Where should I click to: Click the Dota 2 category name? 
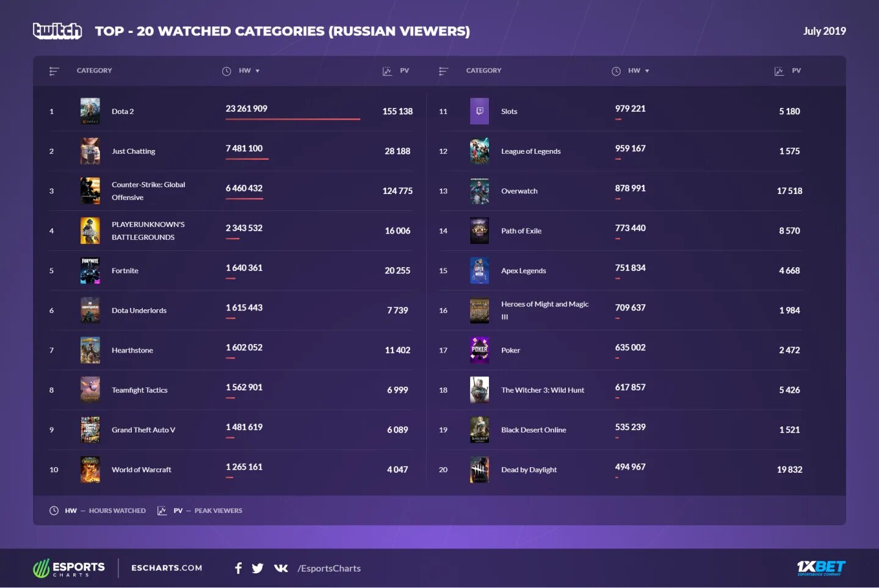(x=123, y=112)
